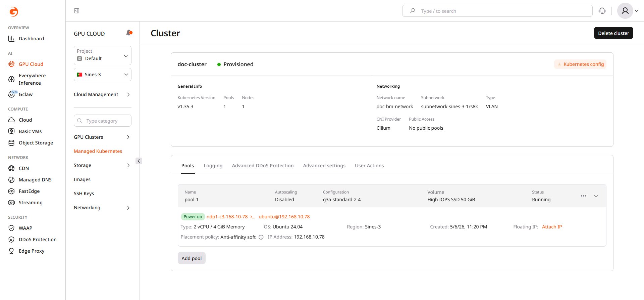Open SSH Keys in side menu
644x300 pixels.
(x=84, y=194)
